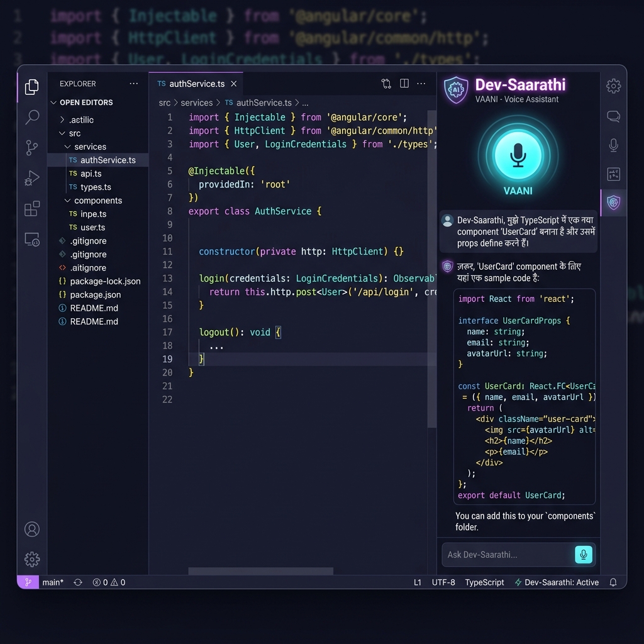Collapse the OPEN EDITORS section
644x644 pixels.
(x=82, y=103)
